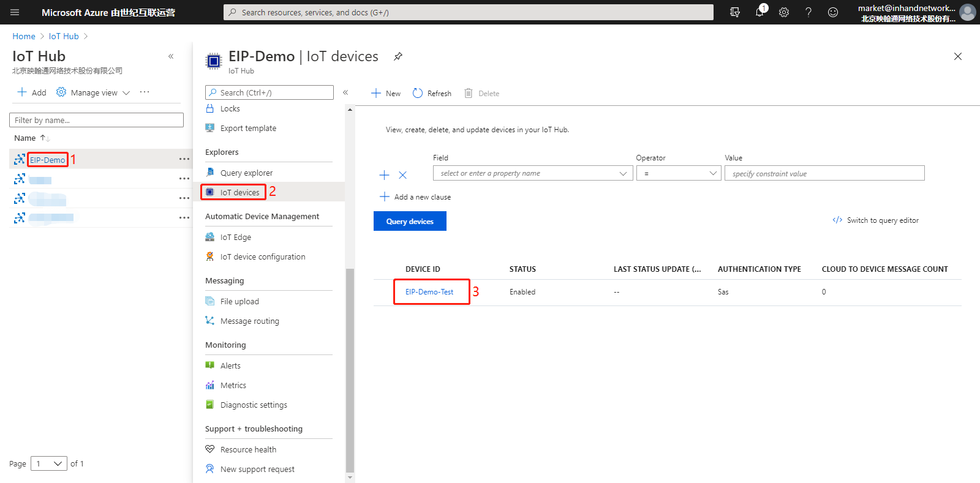Screen dimensions: 980x483
Task: Open the Operator dropdown
Action: [679, 173]
